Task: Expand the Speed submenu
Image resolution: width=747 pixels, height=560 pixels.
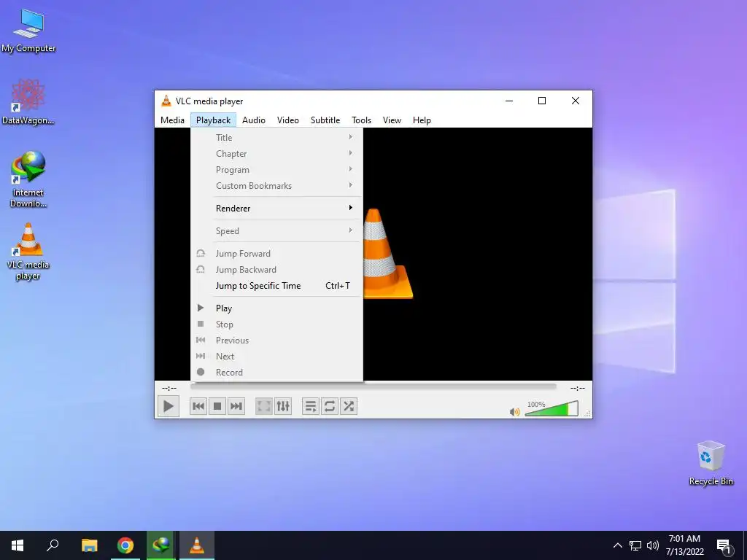Action: point(276,231)
